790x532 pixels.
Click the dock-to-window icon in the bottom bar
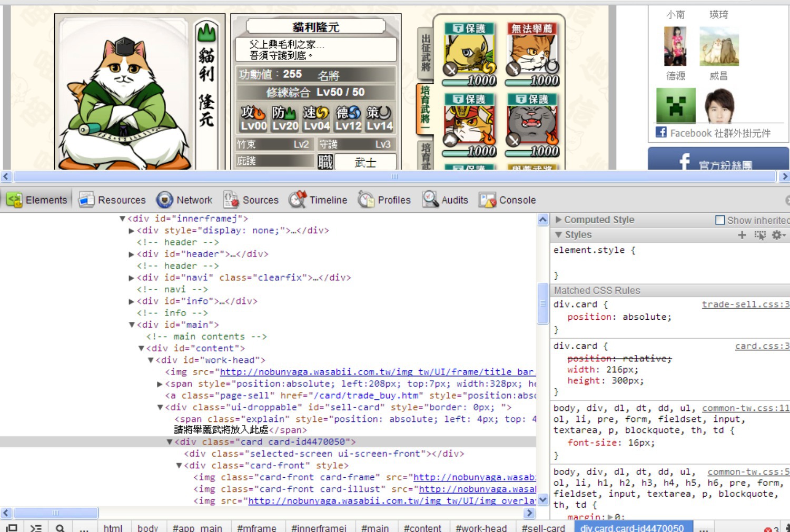click(x=12, y=528)
